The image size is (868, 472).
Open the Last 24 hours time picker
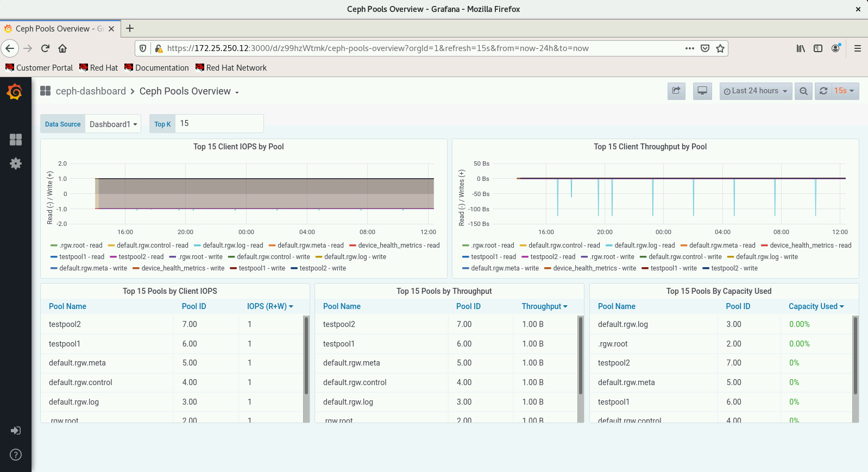756,91
